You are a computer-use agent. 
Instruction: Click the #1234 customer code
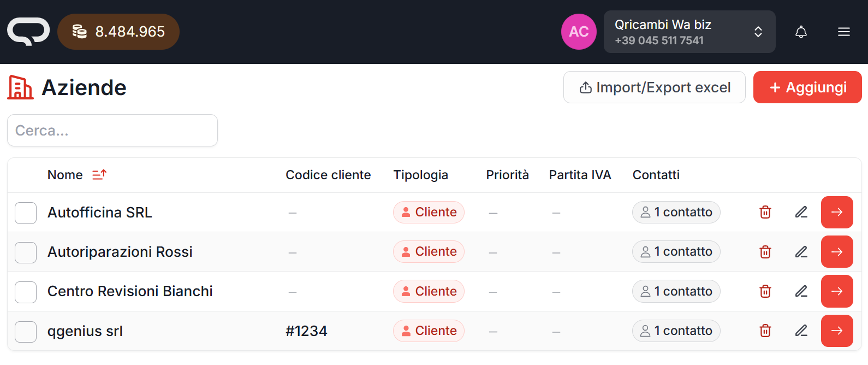306,331
